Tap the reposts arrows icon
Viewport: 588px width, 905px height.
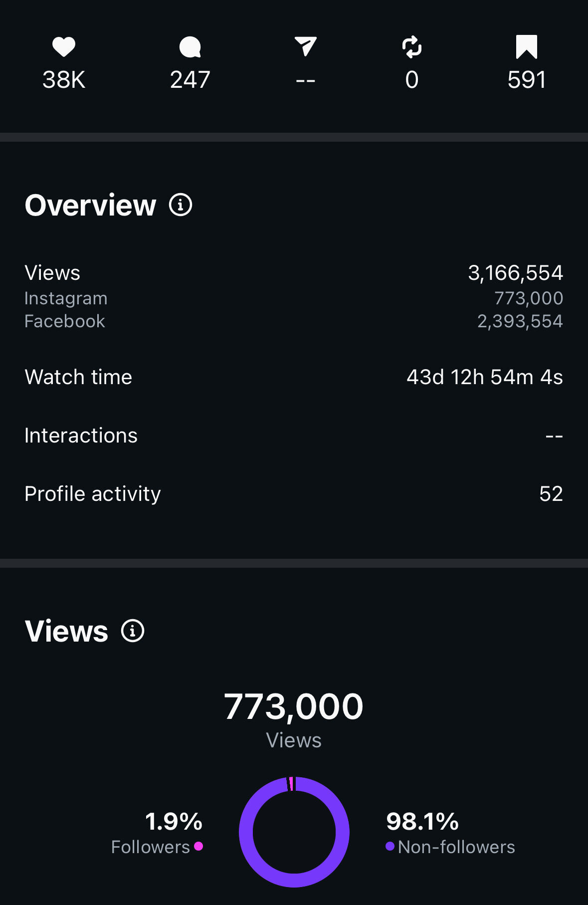click(412, 47)
